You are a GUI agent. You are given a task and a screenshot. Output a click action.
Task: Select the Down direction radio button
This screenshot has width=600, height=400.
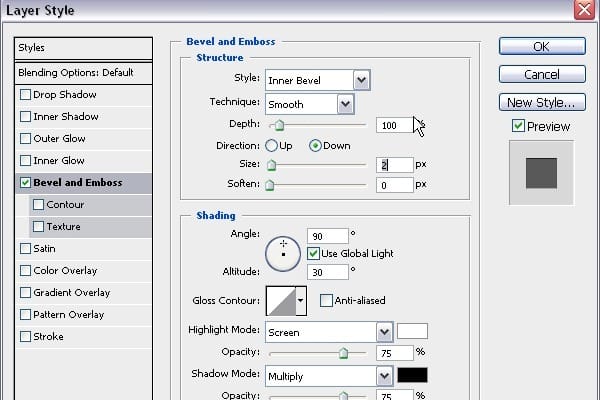coord(315,145)
